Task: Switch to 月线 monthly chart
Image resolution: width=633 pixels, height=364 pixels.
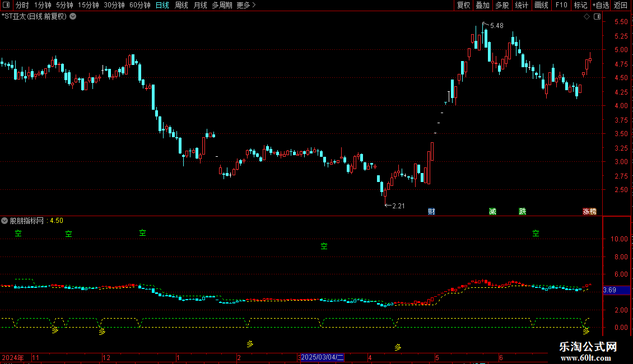Action: [x=200, y=5]
